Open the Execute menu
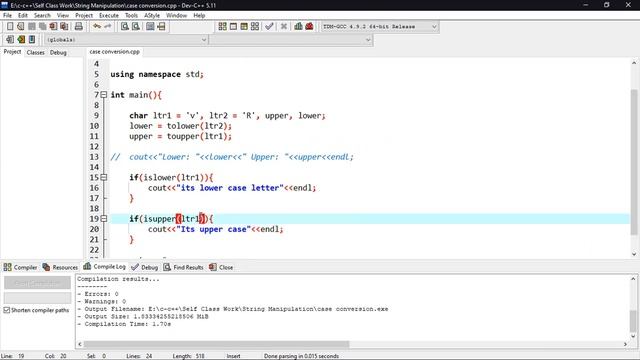This screenshot has width=640, height=360. point(109,16)
